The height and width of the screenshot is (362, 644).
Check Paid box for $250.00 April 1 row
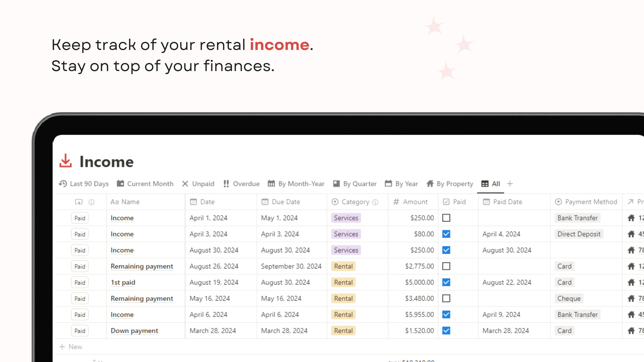446,218
